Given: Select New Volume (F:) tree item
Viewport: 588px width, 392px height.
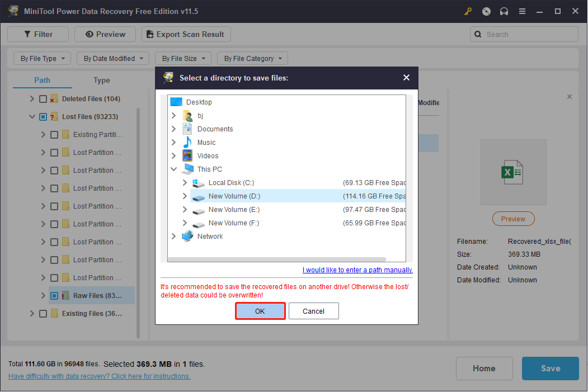Looking at the screenshot, I should (x=234, y=223).
